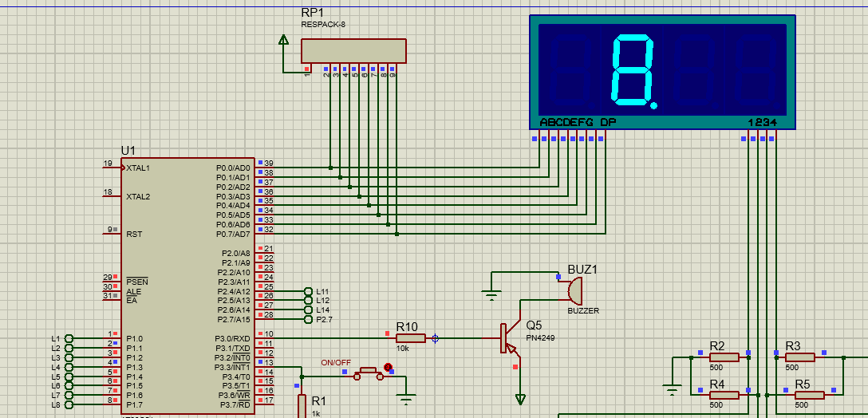
Task: Select the BUZ1 buzzer component
Action: pos(574,290)
